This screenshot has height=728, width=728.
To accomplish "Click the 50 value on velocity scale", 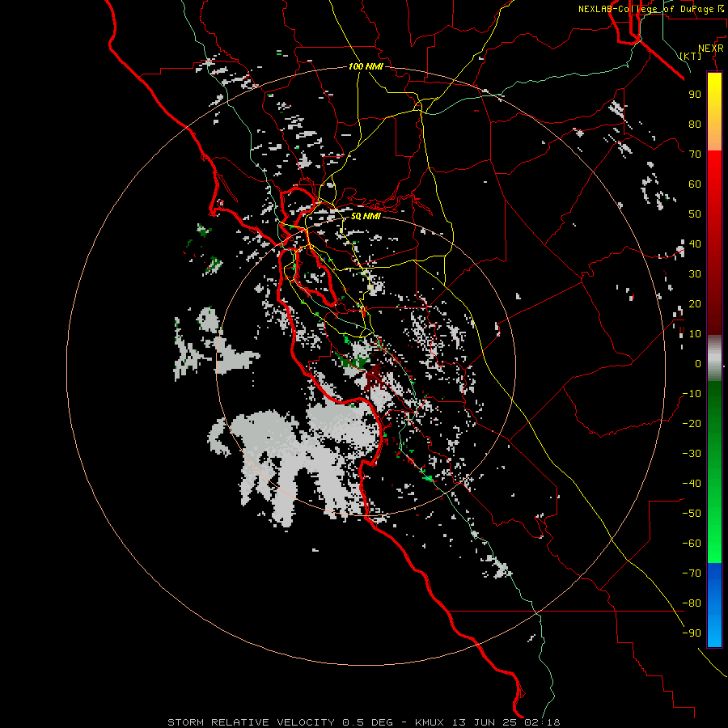I will 695,214.
